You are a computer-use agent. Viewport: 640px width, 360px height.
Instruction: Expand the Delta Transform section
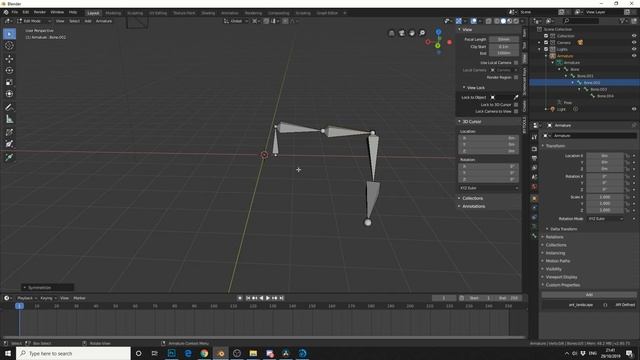tap(563, 229)
